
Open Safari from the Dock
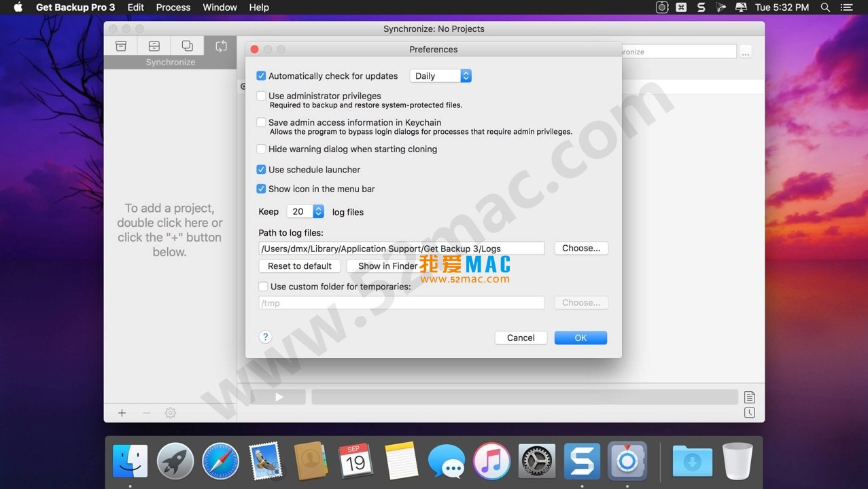coord(220,461)
